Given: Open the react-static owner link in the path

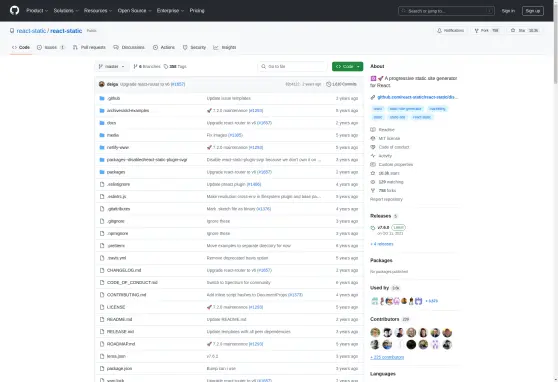Looking at the screenshot, I should coord(31,31).
